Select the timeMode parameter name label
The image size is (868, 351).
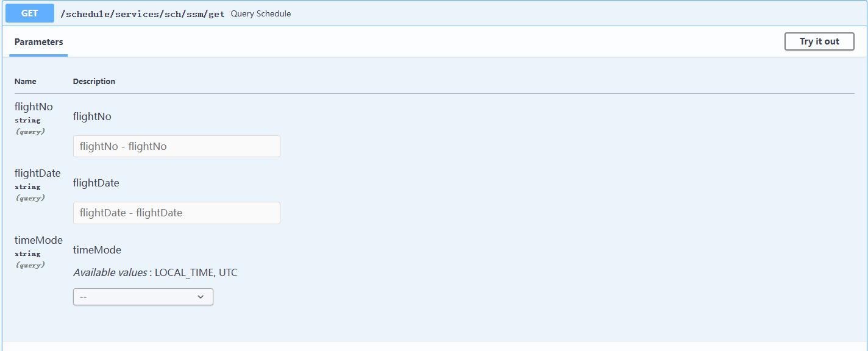click(38, 240)
